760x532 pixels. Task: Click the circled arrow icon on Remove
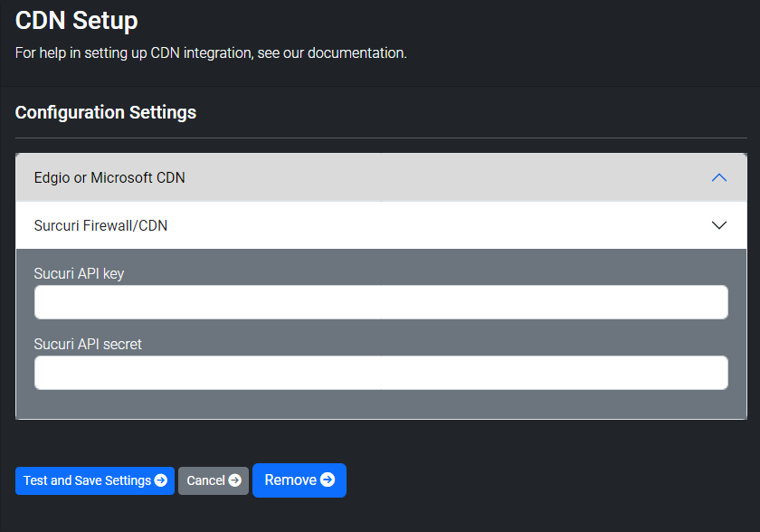[328, 480]
